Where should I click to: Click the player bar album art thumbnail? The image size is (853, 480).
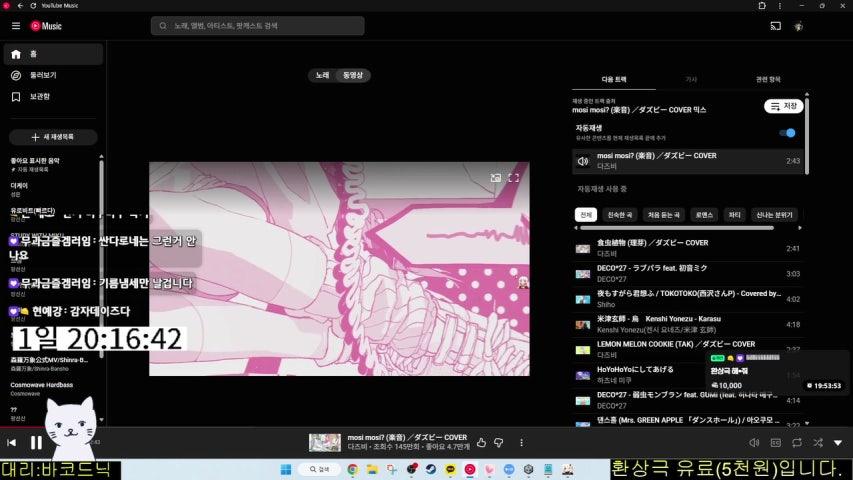click(x=325, y=442)
